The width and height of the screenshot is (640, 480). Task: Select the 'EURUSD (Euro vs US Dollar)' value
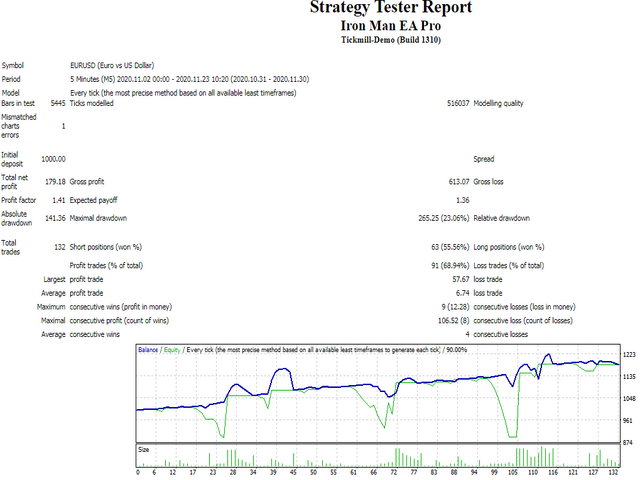coord(112,65)
